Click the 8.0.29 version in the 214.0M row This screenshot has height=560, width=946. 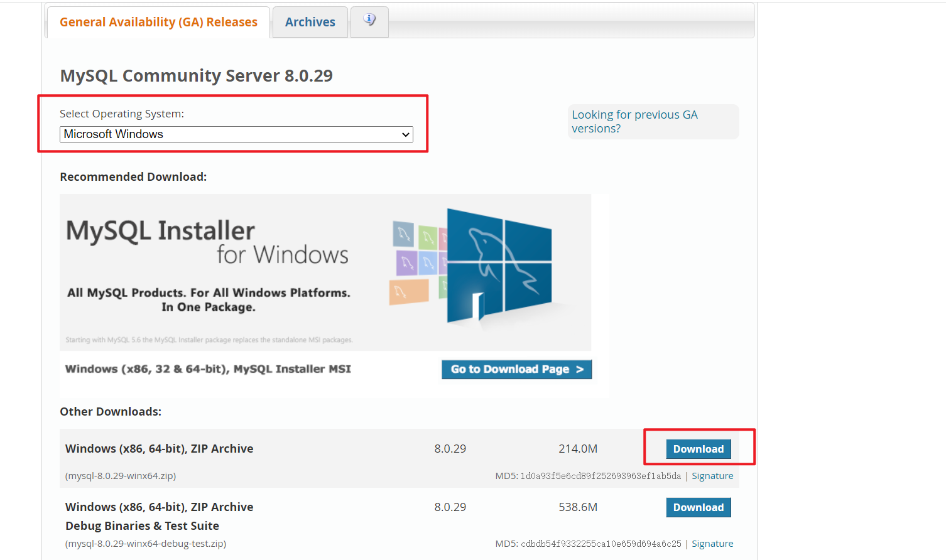tap(450, 449)
